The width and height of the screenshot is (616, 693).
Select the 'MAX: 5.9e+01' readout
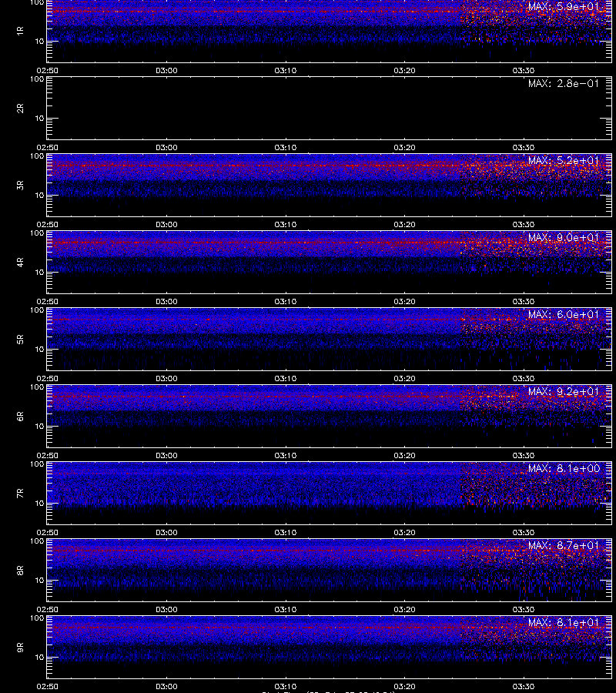564,6
